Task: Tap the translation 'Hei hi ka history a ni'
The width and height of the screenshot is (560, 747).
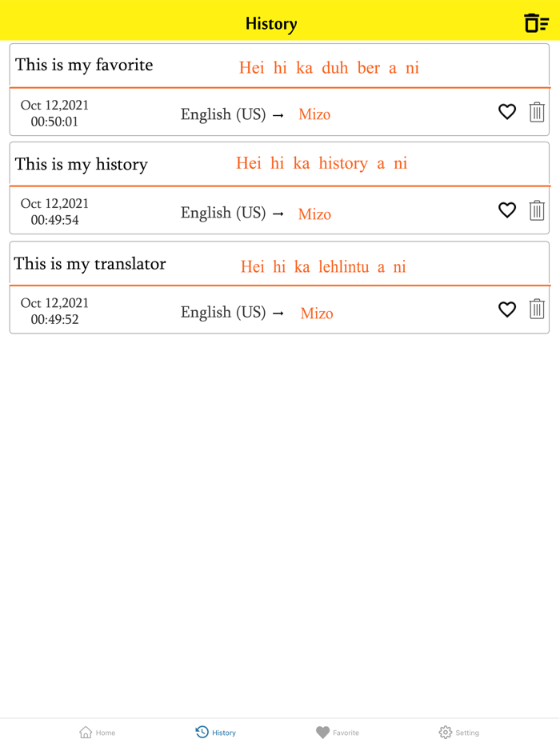Action: tap(322, 163)
